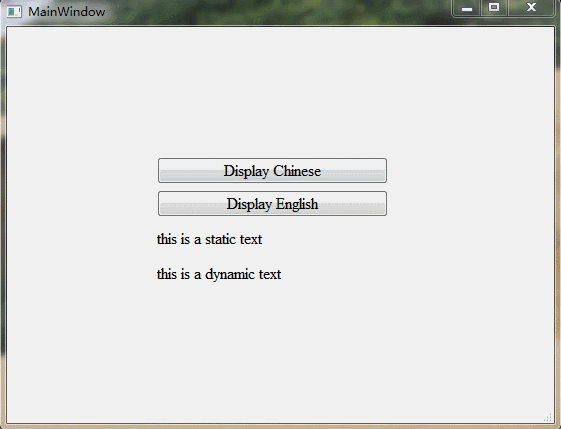The image size is (561, 429).
Task: Close the MainWindow window
Action: pos(531,8)
